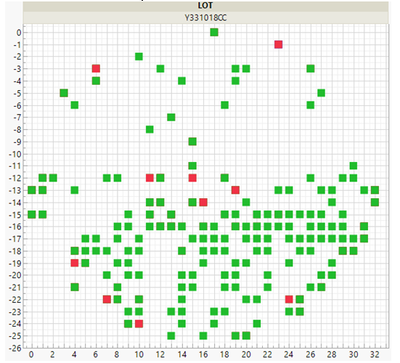
Task: Select the green die at X 3, Y -5
Action: [64, 93]
